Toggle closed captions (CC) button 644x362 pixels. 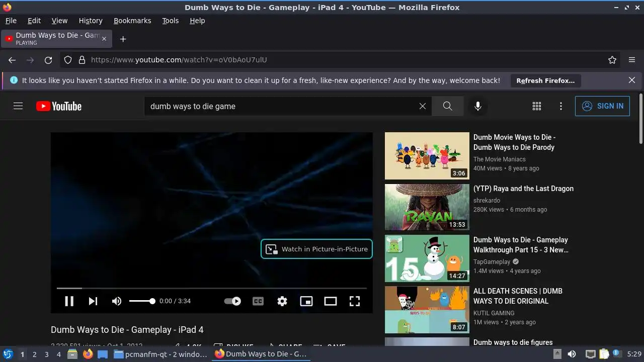[x=258, y=301]
